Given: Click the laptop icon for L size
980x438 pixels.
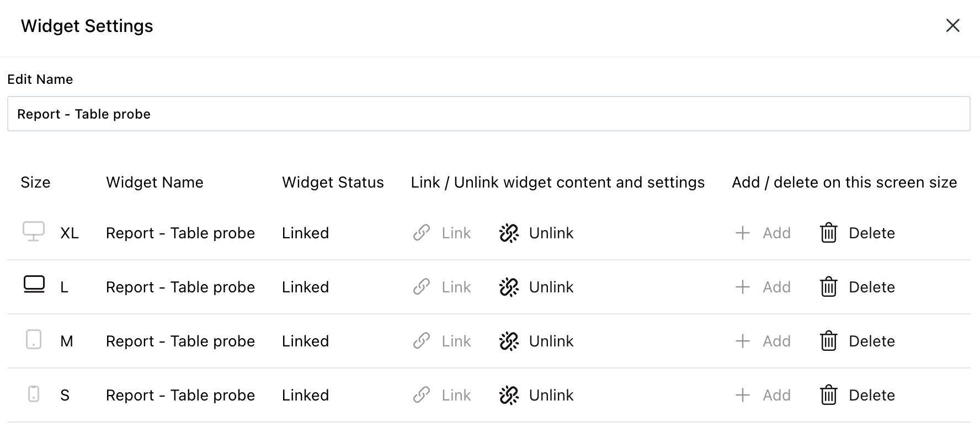Looking at the screenshot, I should (x=34, y=285).
